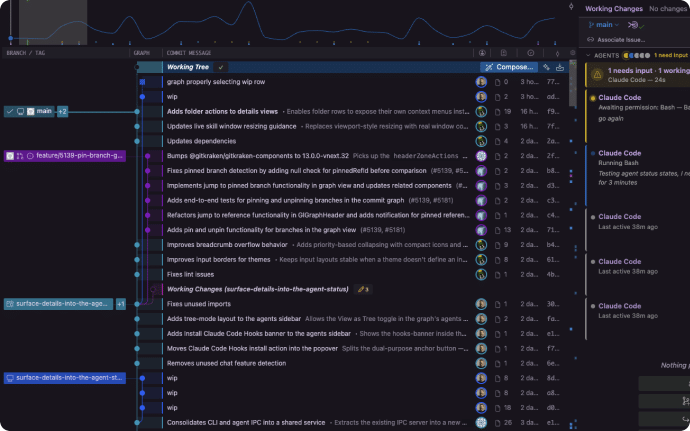Select the blue surface-details-into-the-agent-st... label
690x431 pixels.
65,378
